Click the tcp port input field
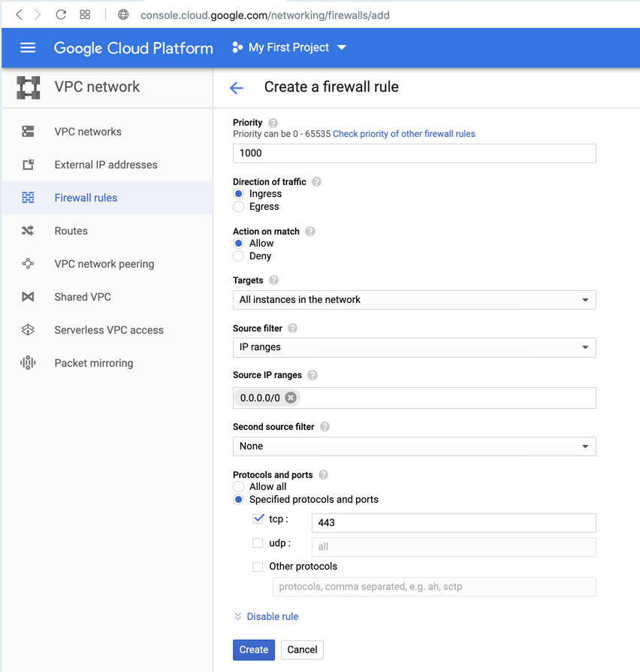Viewport: 640px width, 672px height. click(453, 522)
